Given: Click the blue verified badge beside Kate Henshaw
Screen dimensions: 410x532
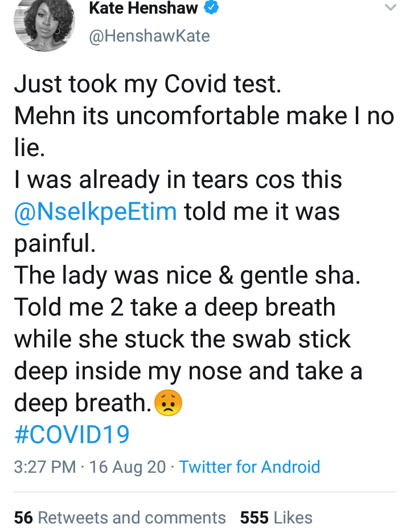Looking at the screenshot, I should tap(211, 8).
